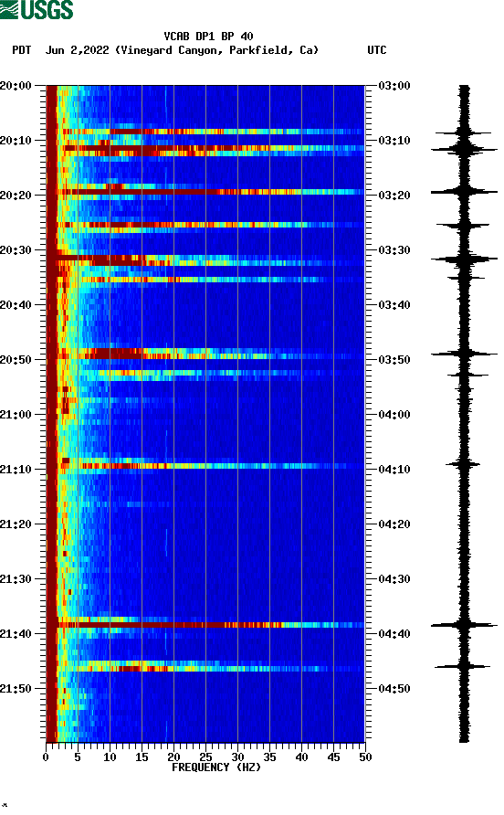Click the '03:50' UTC time label
504x815 pixels.
(x=394, y=360)
